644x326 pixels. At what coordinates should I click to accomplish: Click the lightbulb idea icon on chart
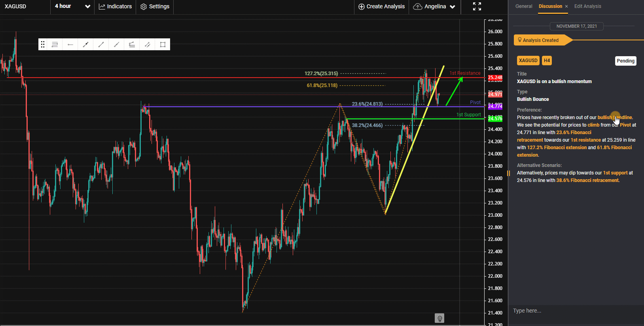click(439, 318)
